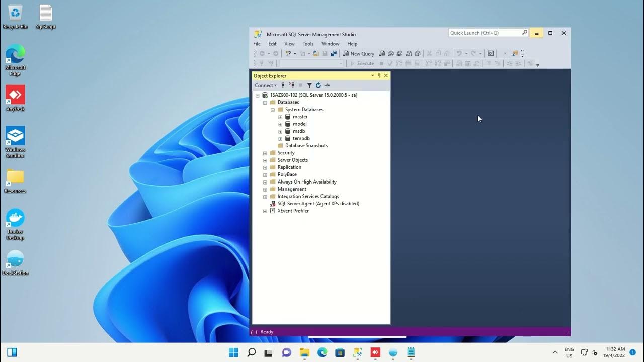The height and width of the screenshot is (362, 644).
Task: Expand the Always On High Availability folder
Action: click(x=265, y=182)
